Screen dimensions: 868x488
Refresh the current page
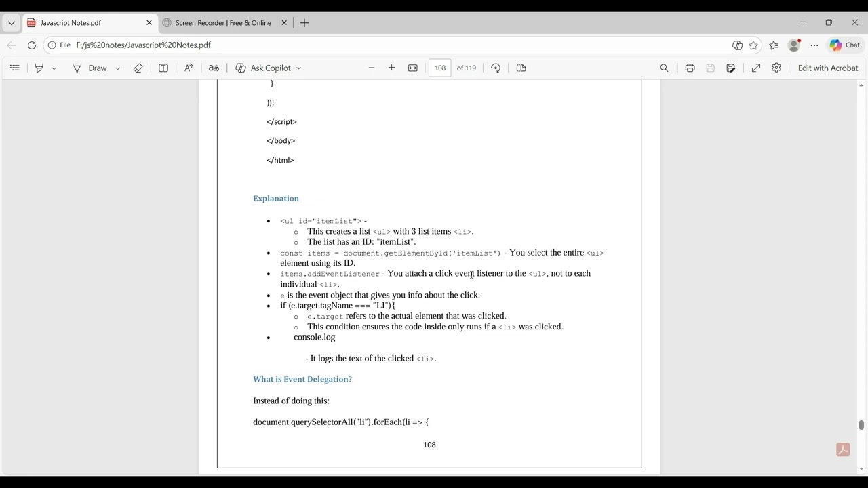32,45
